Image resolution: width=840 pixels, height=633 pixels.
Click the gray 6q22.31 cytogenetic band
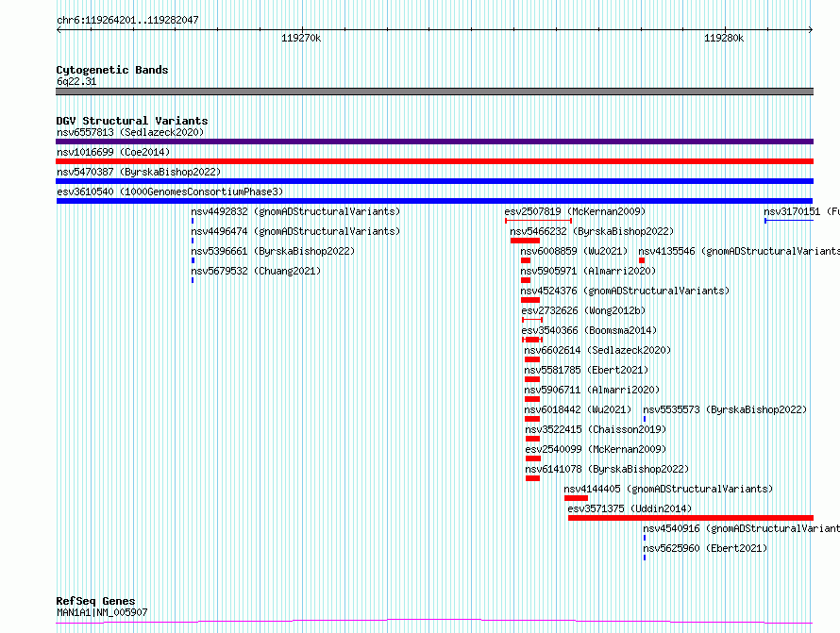(x=434, y=92)
